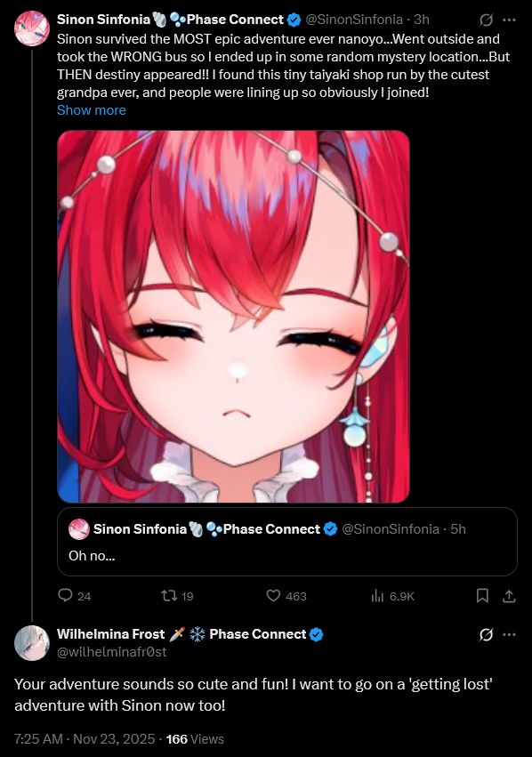Click Wilhelmina Frost's verified badge
The image size is (532, 757).
pyautogui.click(x=316, y=634)
